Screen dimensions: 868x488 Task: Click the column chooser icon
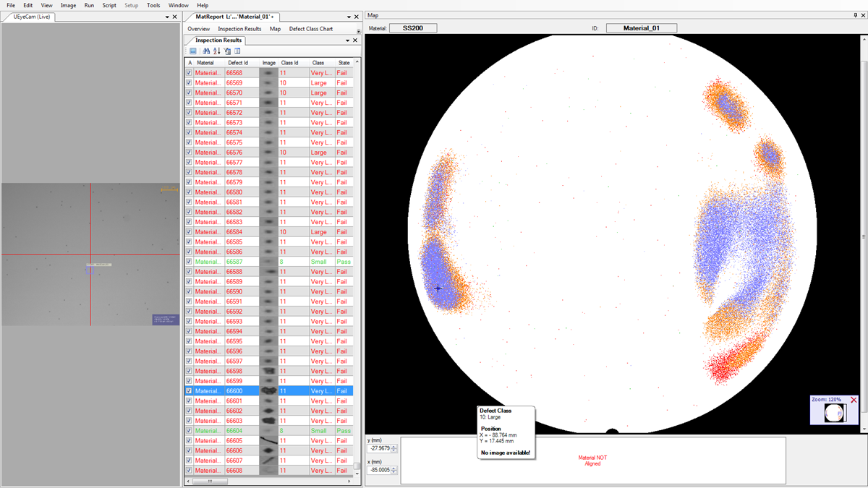237,51
